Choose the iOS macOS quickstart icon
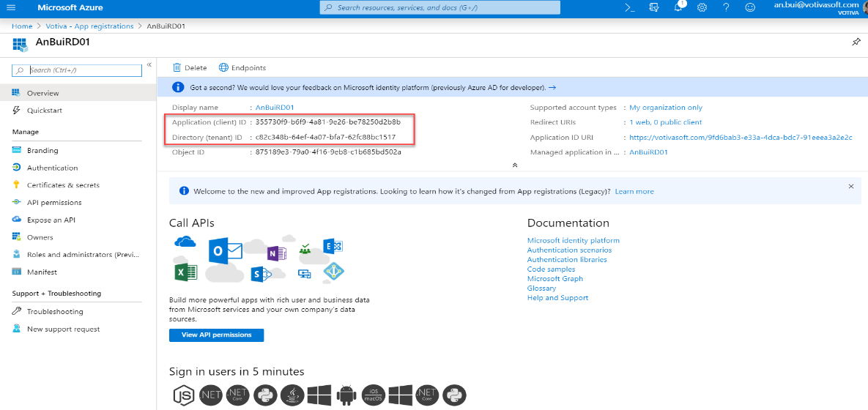 [374, 395]
